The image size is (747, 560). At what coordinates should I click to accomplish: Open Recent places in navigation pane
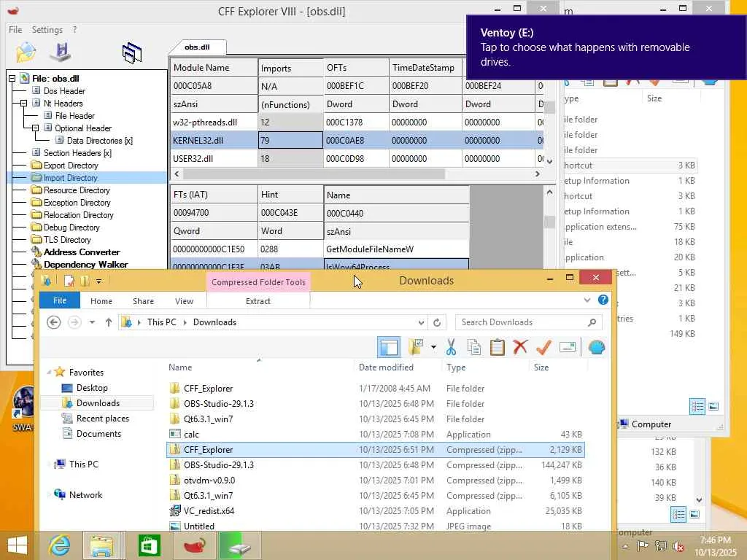102,418
